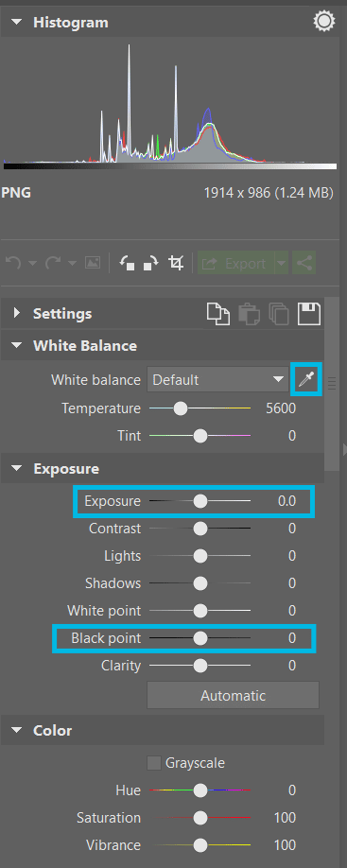Open the White balance Default dropdown

click(x=217, y=380)
